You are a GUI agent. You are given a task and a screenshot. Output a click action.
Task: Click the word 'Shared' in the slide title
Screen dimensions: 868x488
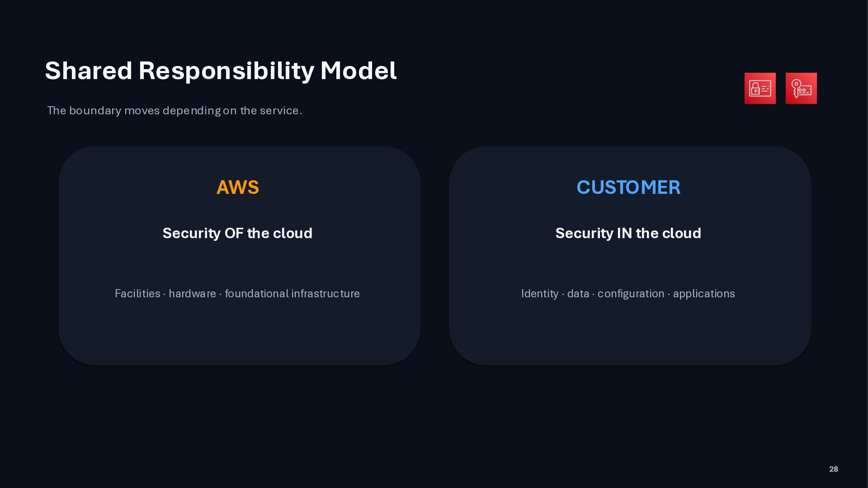[89, 71]
